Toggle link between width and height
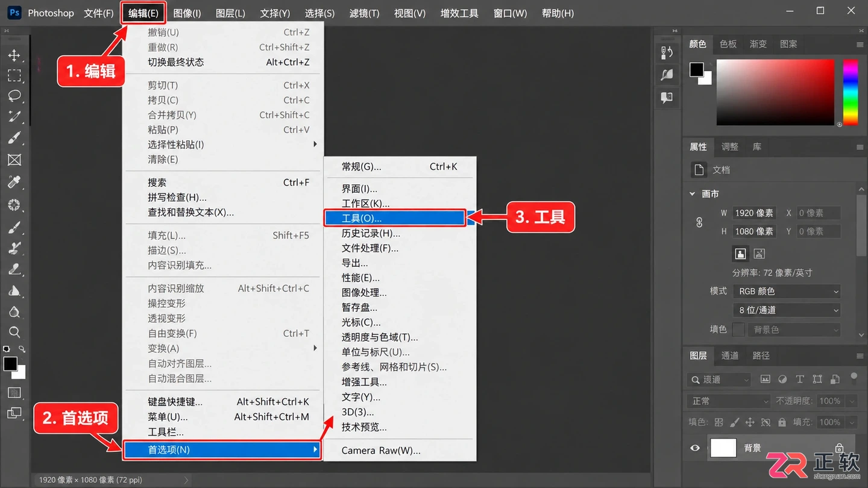This screenshot has height=488, width=868. (x=699, y=222)
